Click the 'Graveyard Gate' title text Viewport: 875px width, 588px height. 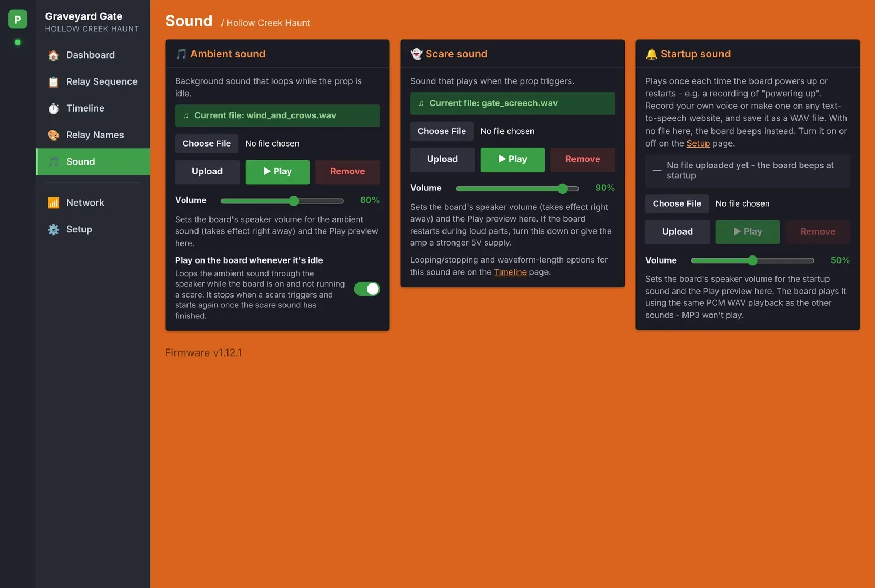84,16
